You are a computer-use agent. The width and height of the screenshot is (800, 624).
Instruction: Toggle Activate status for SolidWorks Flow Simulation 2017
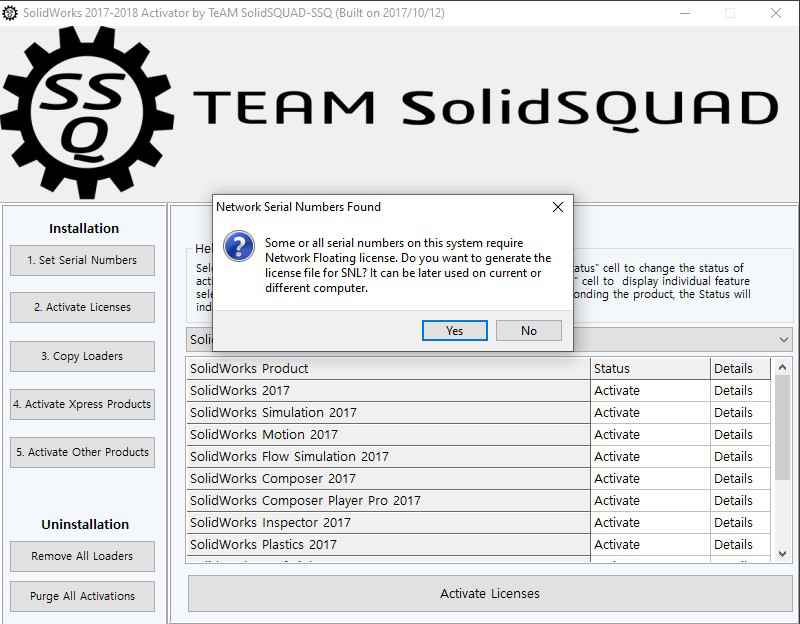click(649, 457)
